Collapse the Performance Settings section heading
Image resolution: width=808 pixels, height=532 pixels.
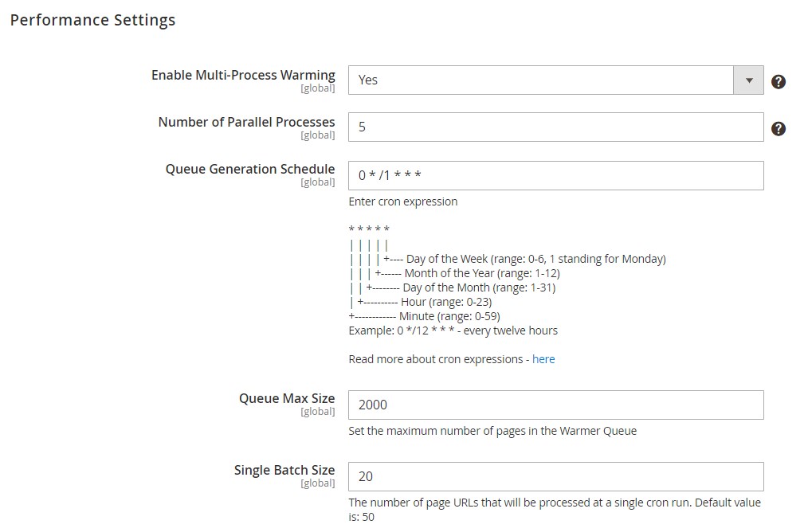[92, 20]
